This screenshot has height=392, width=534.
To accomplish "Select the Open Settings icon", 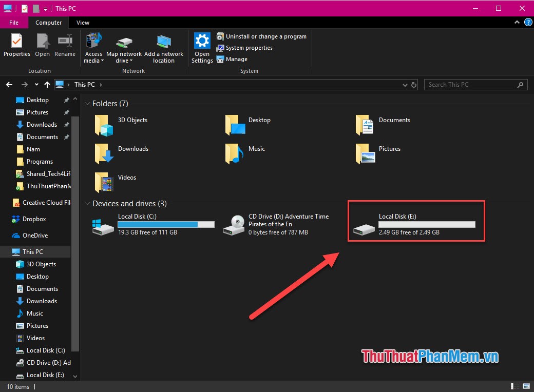I will [x=202, y=45].
